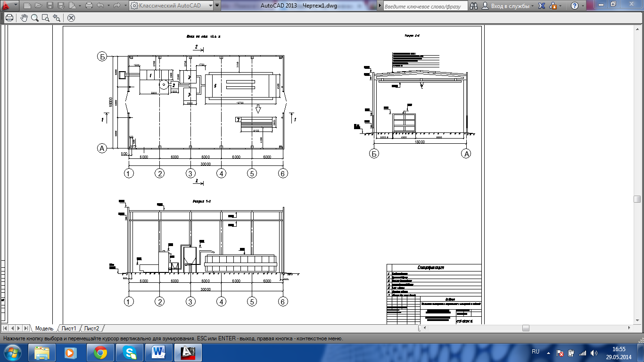The height and width of the screenshot is (362, 644).
Task: Create a new drawing with the New icon
Action: coord(27,6)
